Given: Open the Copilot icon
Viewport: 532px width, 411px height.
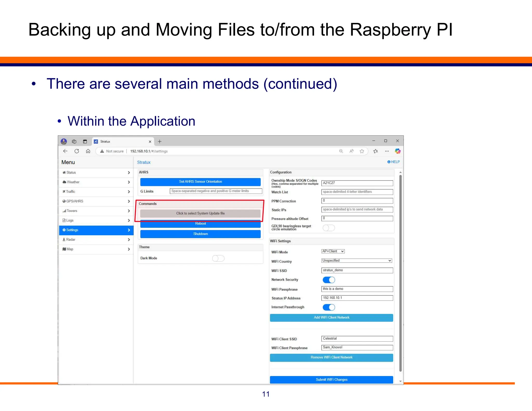Looking at the screenshot, I should coord(397,151).
